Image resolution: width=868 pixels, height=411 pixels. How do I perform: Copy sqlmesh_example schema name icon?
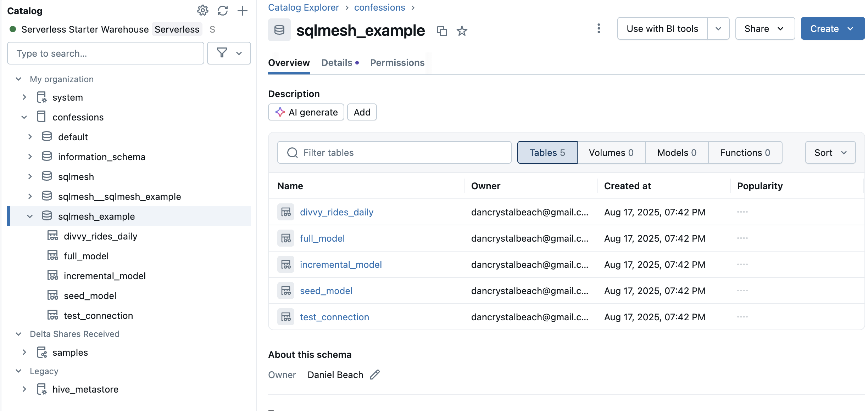pyautogui.click(x=442, y=31)
